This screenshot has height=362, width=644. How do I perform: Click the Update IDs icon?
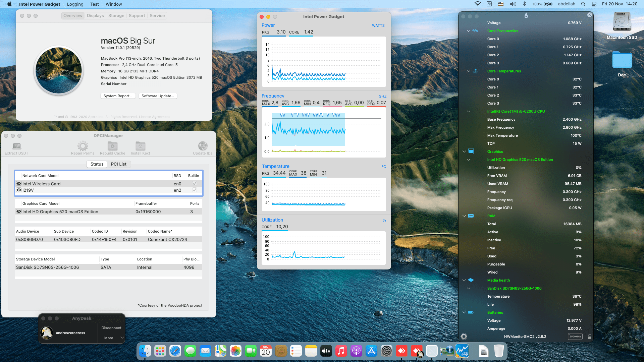tap(203, 147)
